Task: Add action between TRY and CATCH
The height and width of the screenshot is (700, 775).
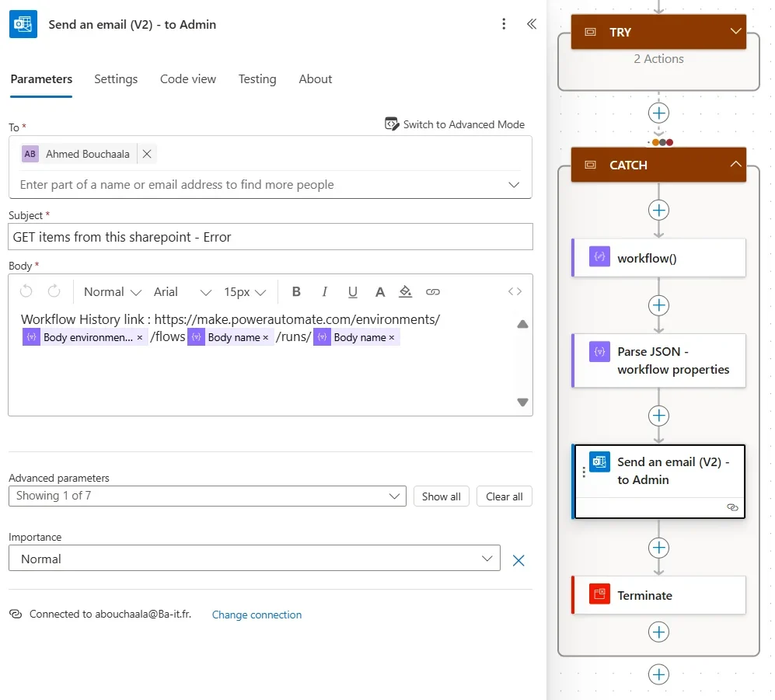Action: (x=658, y=113)
